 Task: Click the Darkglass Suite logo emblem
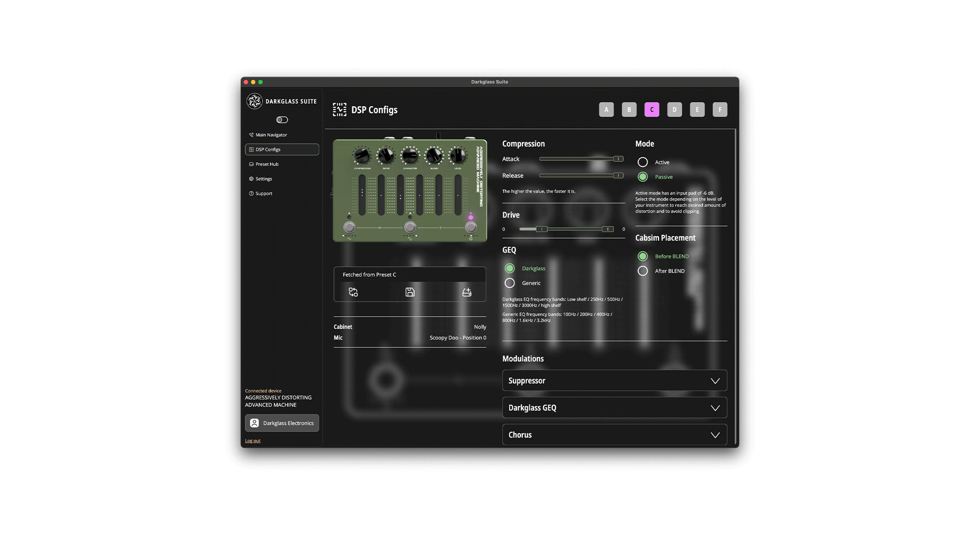(254, 101)
